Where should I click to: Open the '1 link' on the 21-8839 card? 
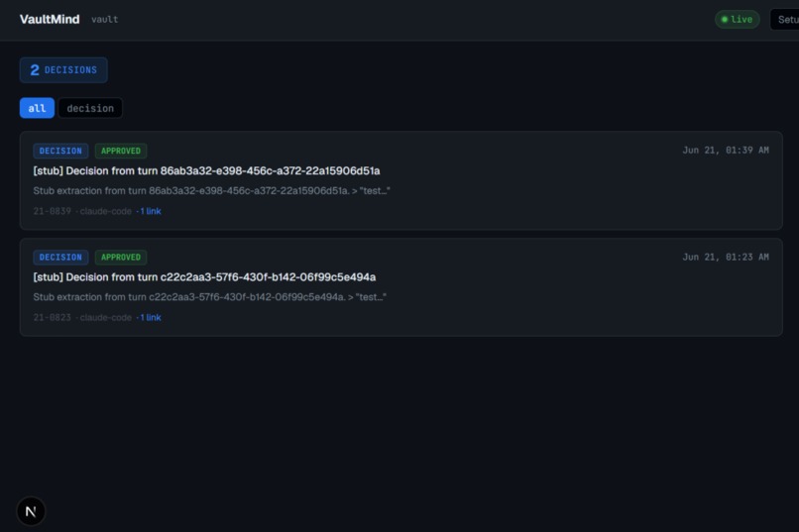[151, 211]
